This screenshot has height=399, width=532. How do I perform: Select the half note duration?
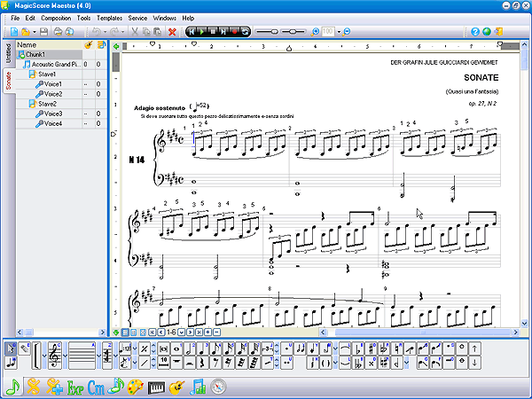pos(190,348)
